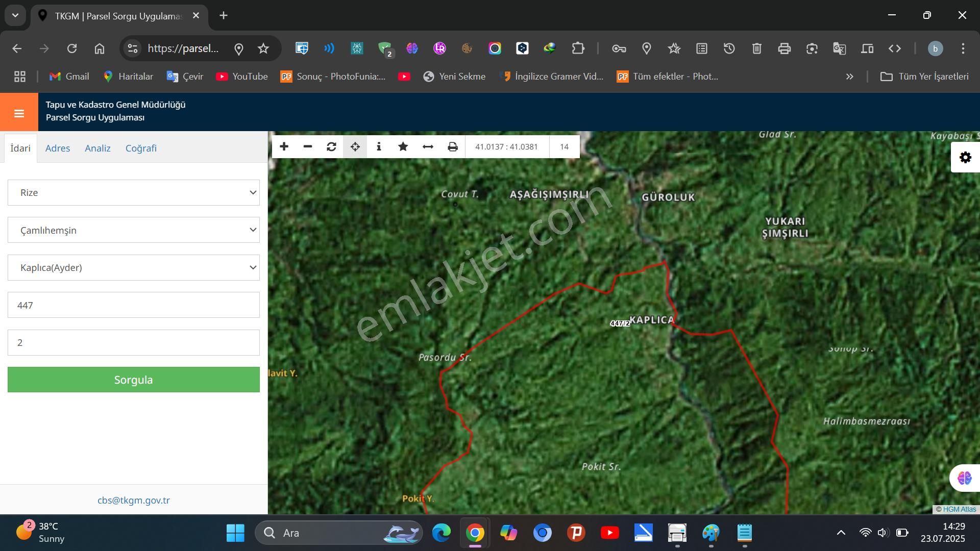Switch to the Adres tab
Viewport: 980px width, 551px height.
click(x=58, y=148)
